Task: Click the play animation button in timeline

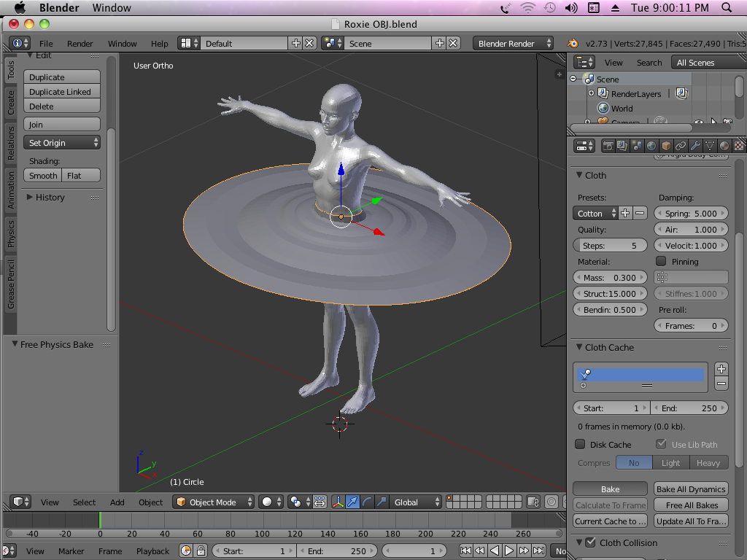Action: (x=509, y=551)
